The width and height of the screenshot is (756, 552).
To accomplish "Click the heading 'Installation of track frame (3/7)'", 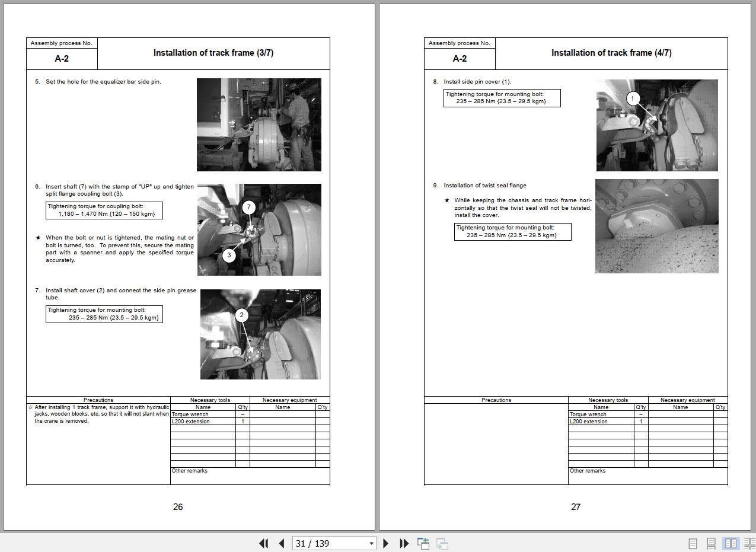I will tap(213, 53).
